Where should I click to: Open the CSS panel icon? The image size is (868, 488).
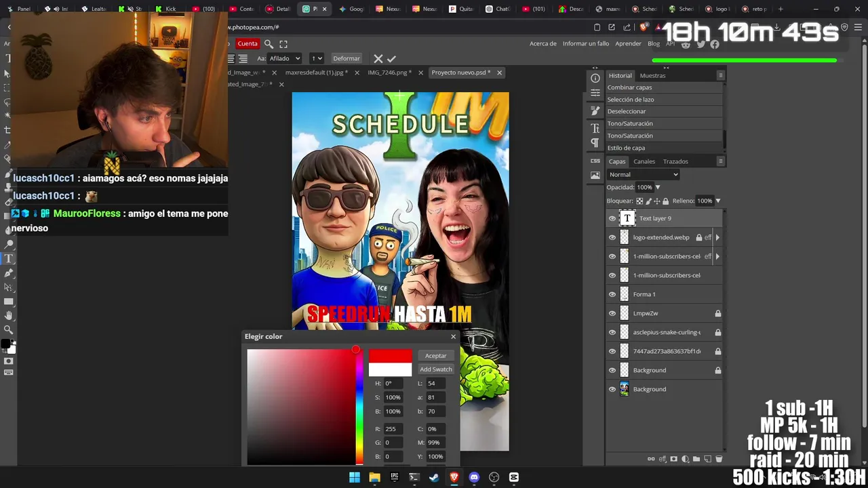point(595,161)
